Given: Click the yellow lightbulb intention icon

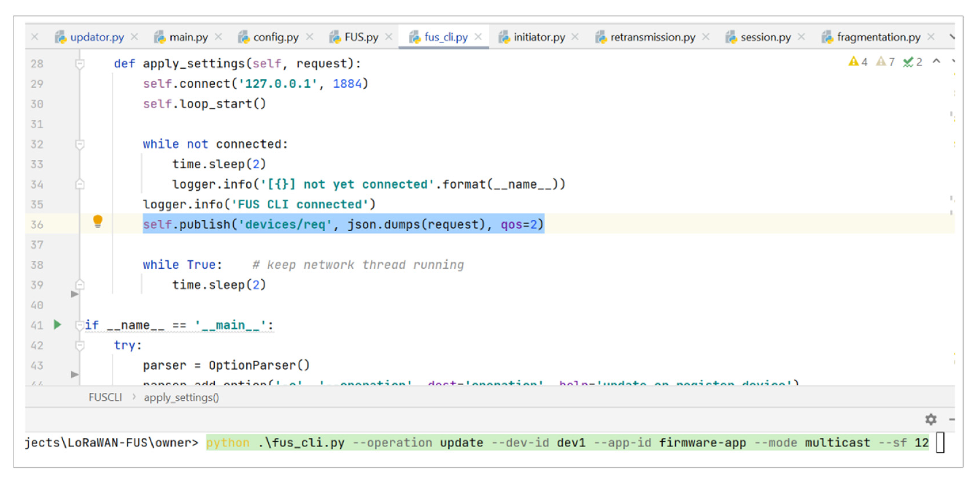Looking at the screenshot, I should coord(98,221).
